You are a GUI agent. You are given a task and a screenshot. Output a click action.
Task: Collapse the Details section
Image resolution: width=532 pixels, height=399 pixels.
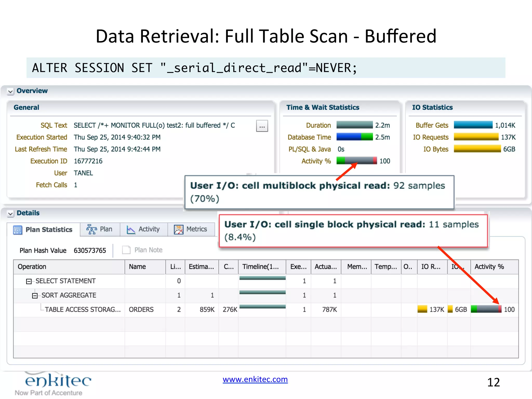point(10,214)
